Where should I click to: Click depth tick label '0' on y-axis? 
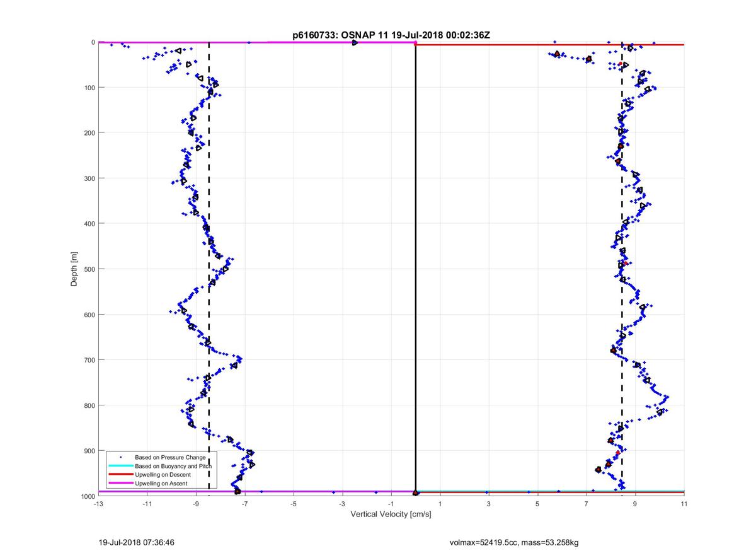[93, 42]
